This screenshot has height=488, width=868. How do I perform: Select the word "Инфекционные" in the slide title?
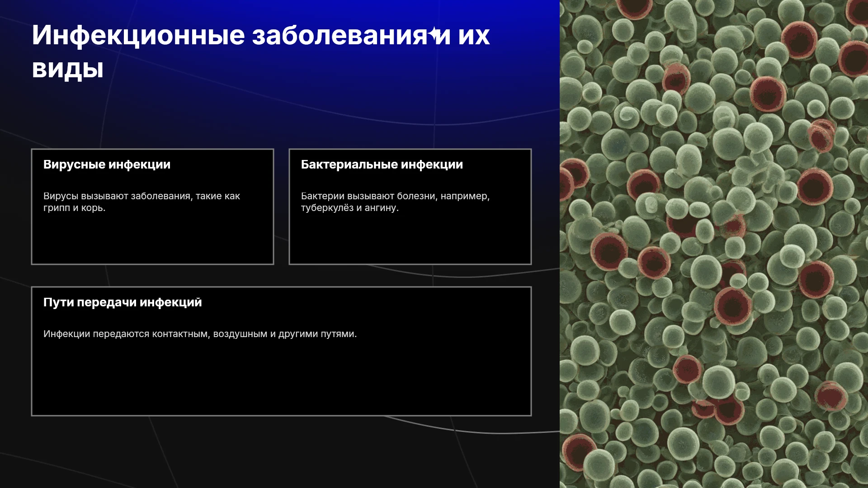(x=138, y=35)
